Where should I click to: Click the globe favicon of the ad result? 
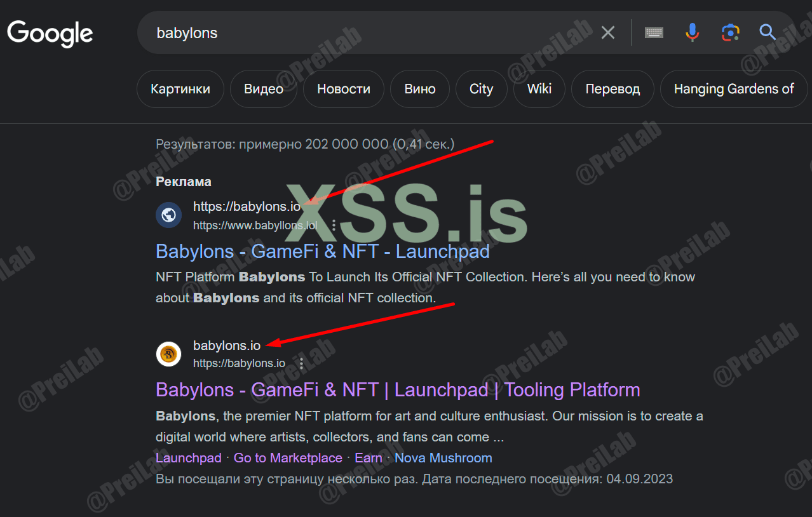point(168,215)
